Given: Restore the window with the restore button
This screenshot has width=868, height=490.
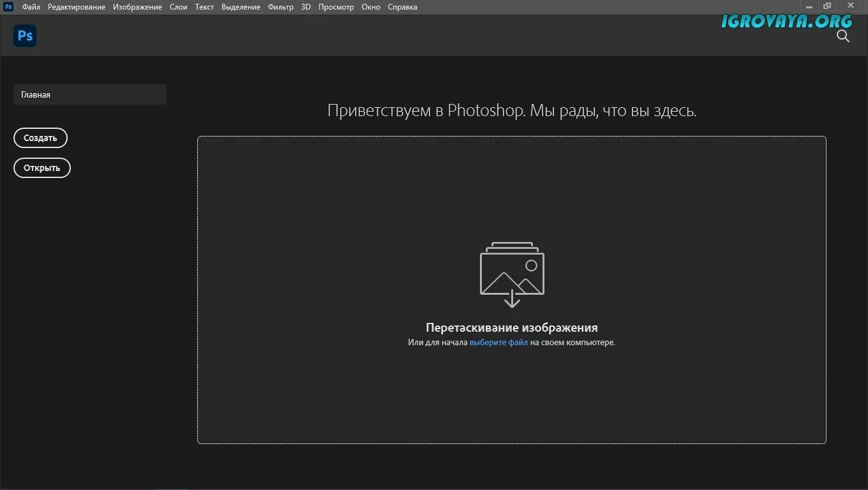Looking at the screenshot, I should (x=827, y=6).
